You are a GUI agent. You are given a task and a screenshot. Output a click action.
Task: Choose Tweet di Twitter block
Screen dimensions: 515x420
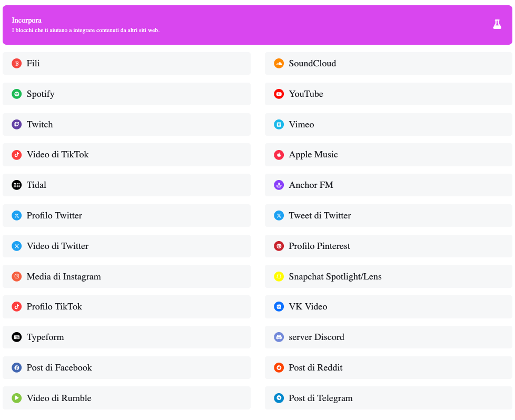pyautogui.click(x=388, y=216)
